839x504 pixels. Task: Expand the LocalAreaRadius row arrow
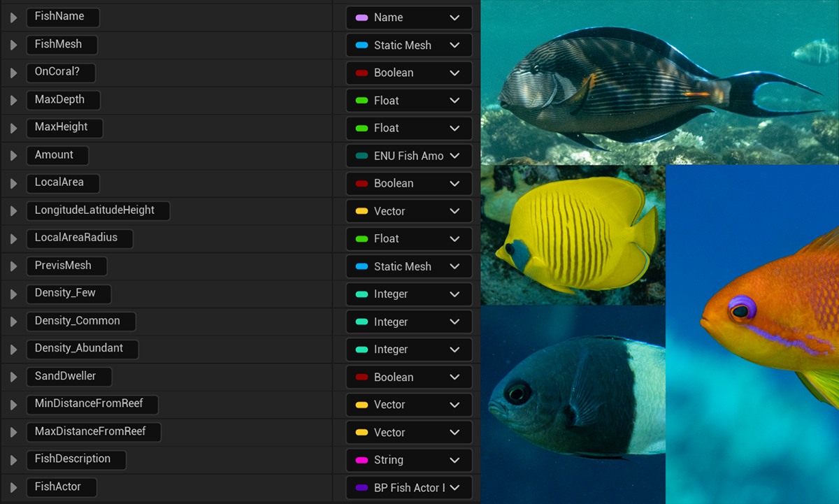tap(13, 239)
